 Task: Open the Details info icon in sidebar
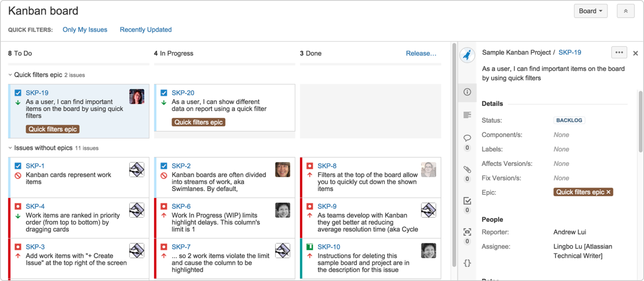[467, 92]
